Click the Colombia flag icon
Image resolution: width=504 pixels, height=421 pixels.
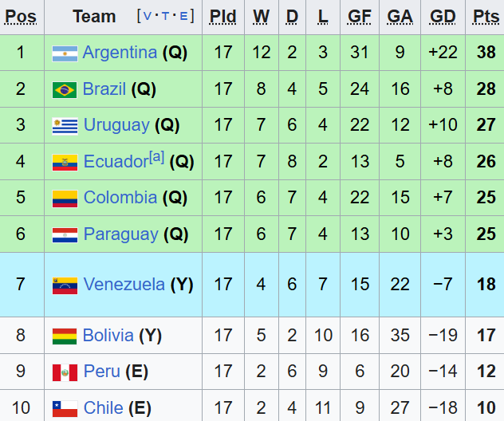65,198
